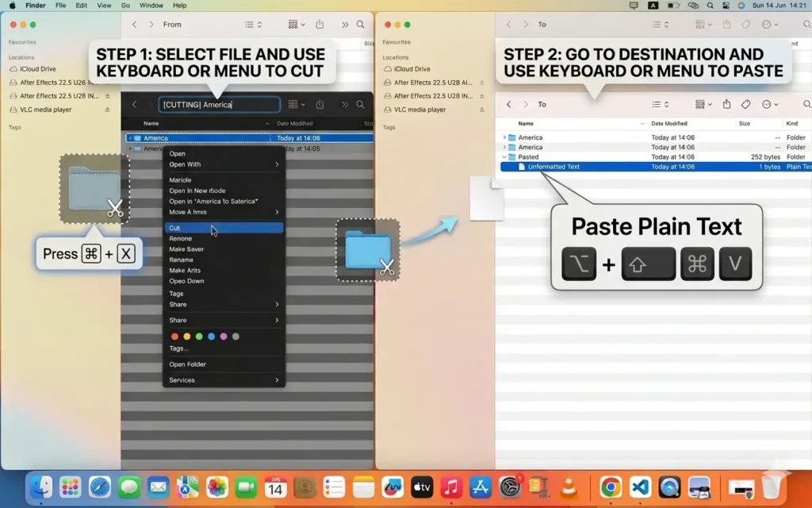The image size is (812, 508).
Task: Click the back arrow in the light From toolbar
Action: pyautogui.click(x=134, y=25)
